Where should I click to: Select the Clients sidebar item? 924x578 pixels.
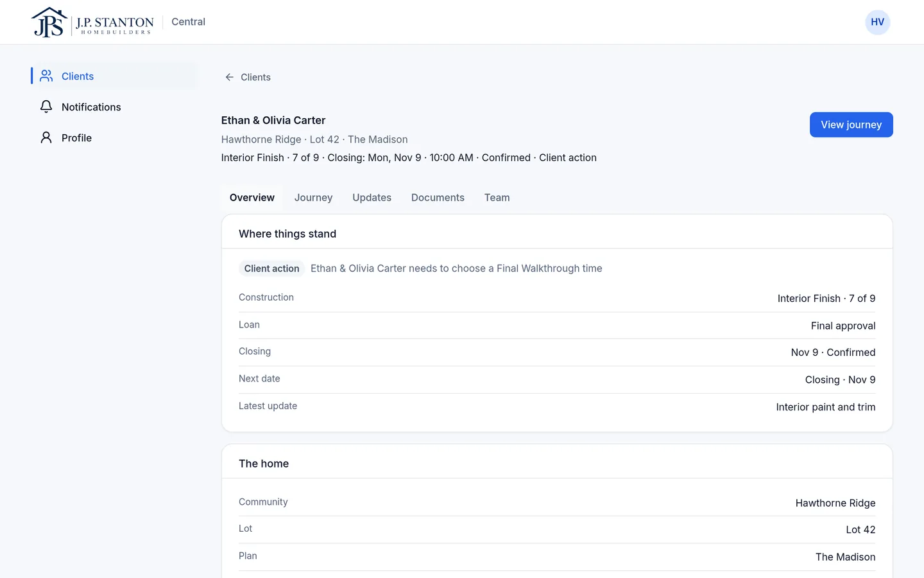[114, 76]
